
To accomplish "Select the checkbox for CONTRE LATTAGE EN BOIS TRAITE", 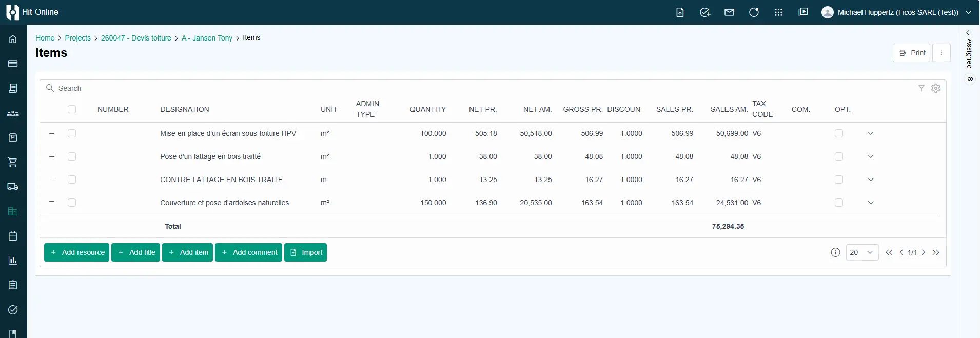I will (72, 180).
